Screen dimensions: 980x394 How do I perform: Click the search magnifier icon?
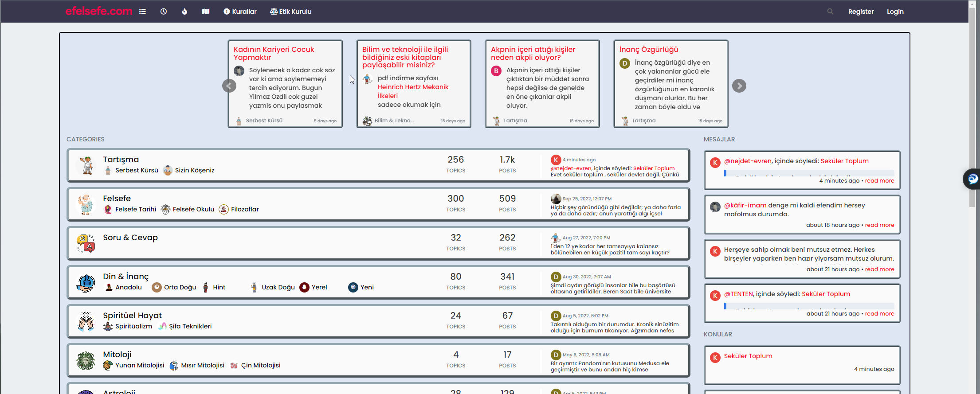click(x=830, y=12)
